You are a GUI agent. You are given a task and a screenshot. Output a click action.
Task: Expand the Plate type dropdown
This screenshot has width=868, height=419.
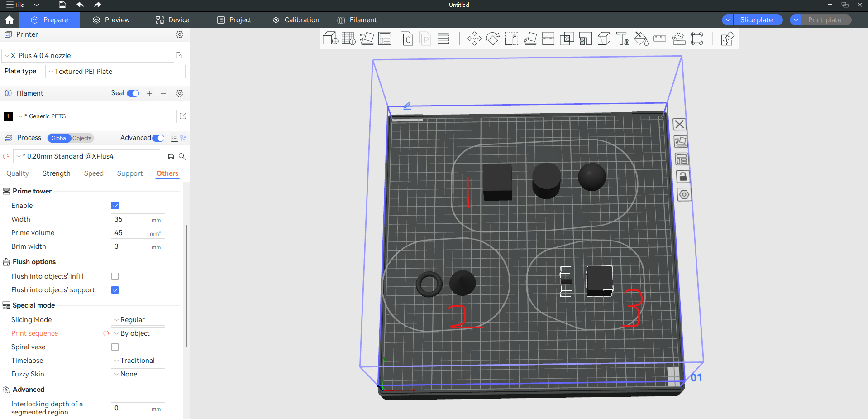click(115, 72)
